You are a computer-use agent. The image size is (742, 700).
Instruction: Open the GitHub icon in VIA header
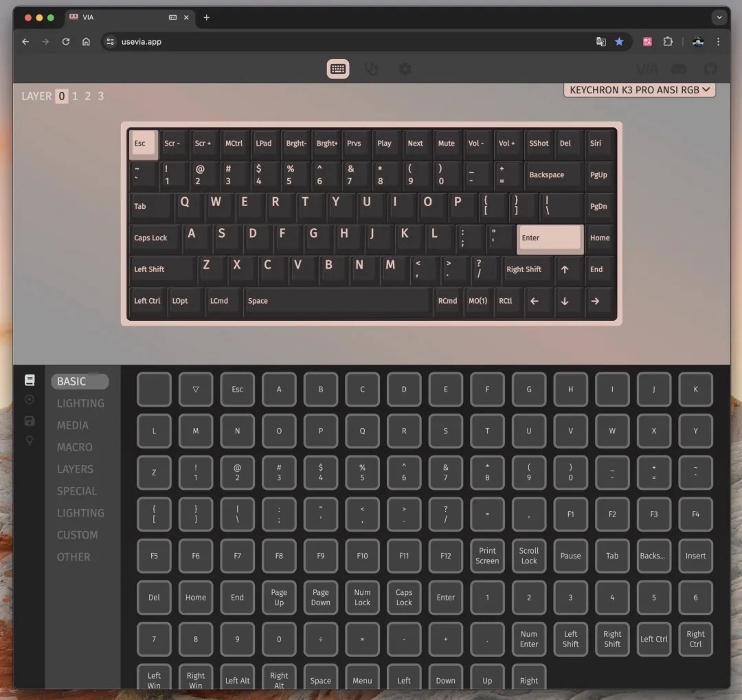pyautogui.click(x=710, y=69)
